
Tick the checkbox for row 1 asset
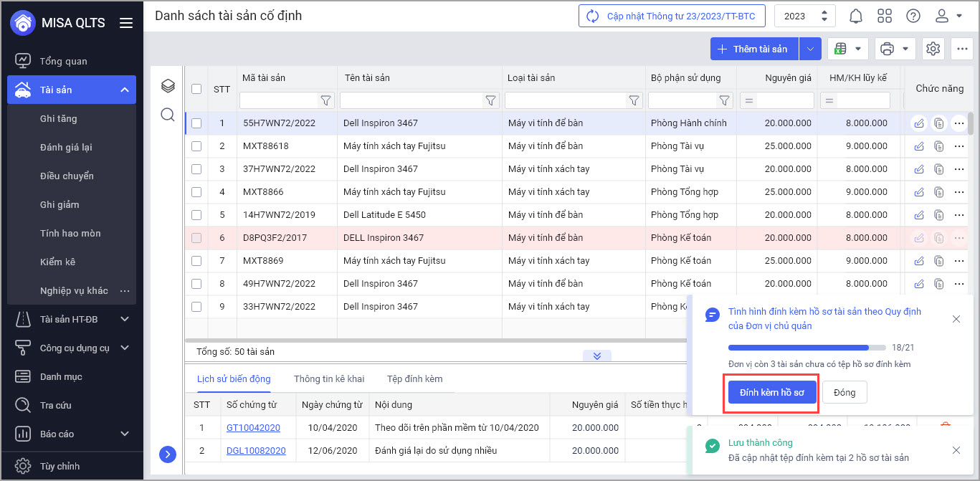point(196,123)
